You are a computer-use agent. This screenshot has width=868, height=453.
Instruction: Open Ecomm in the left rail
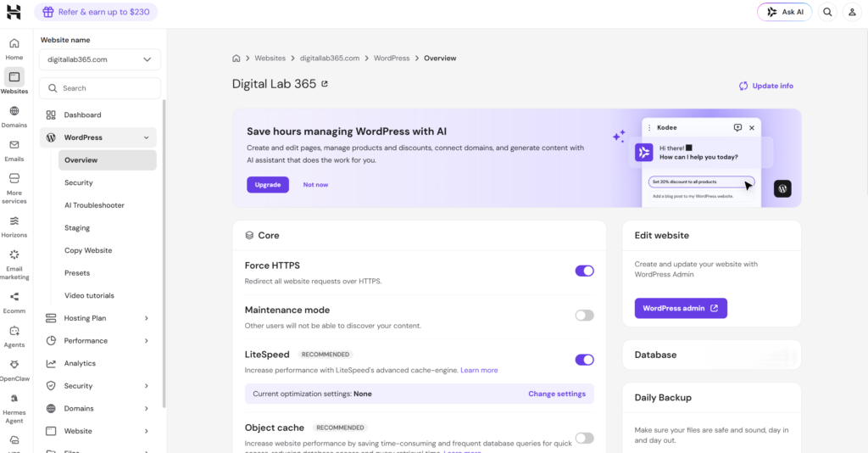14,303
